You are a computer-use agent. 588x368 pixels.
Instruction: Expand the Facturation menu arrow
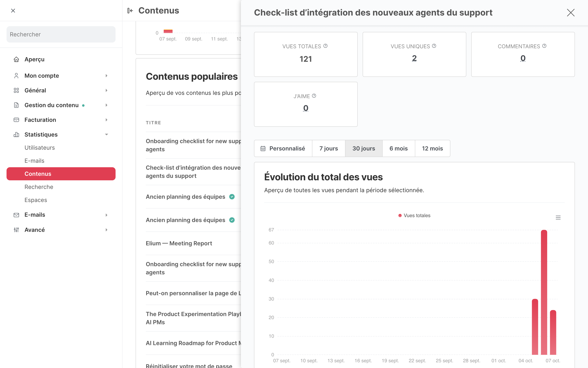click(106, 120)
